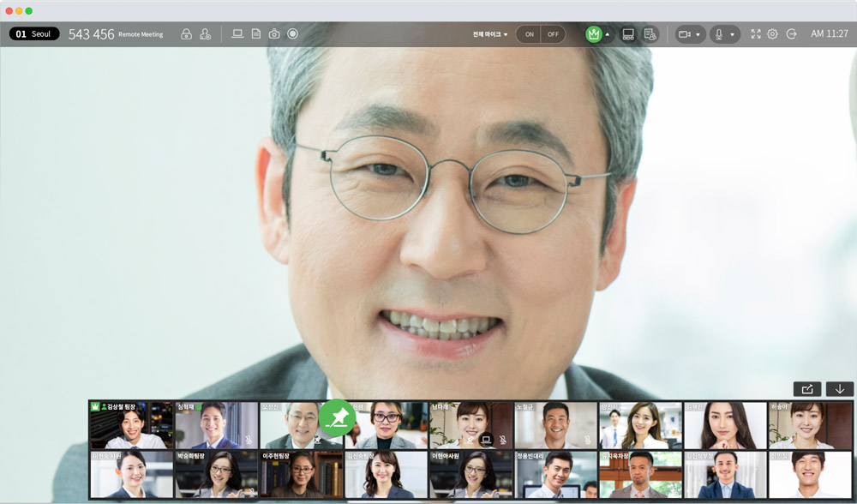Image resolution: width=857 pixels, height=504 pixels.
Task: Open the participant management icon
Action: [205, 34]
